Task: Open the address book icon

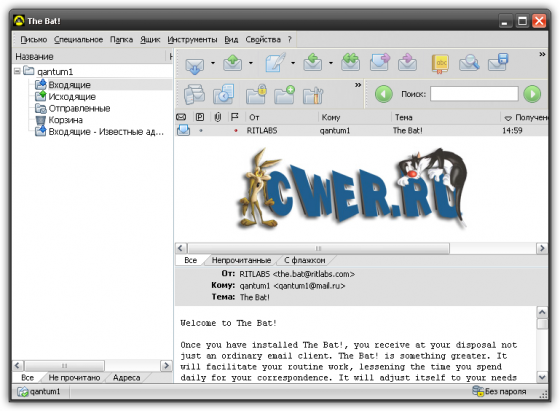Action: point(440,64)
